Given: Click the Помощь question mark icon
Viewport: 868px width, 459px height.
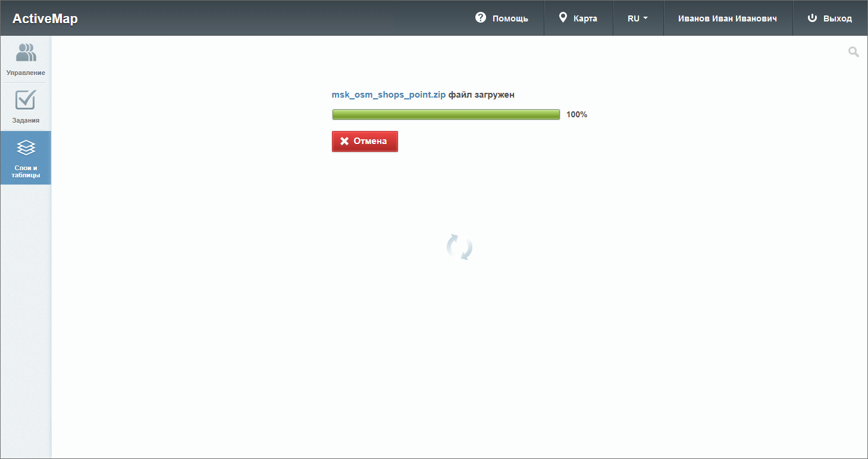Looking at the screenshot, I should 481,18.
